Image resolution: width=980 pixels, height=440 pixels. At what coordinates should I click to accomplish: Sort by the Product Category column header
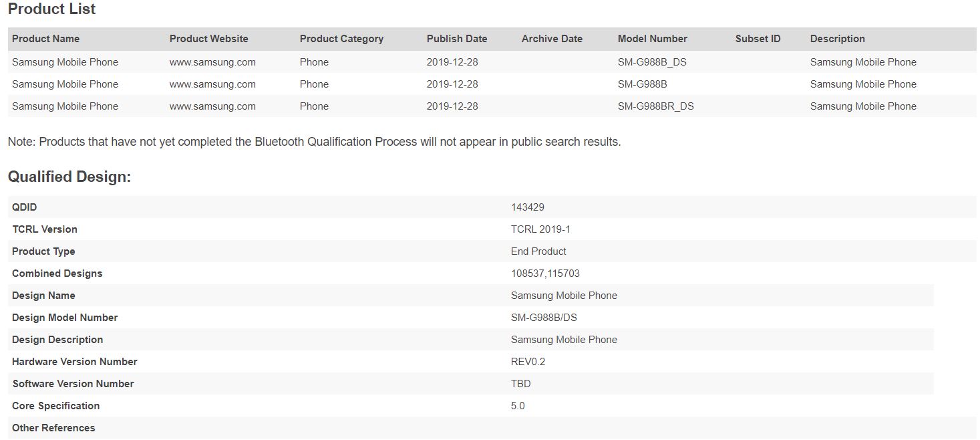[341, 39]
